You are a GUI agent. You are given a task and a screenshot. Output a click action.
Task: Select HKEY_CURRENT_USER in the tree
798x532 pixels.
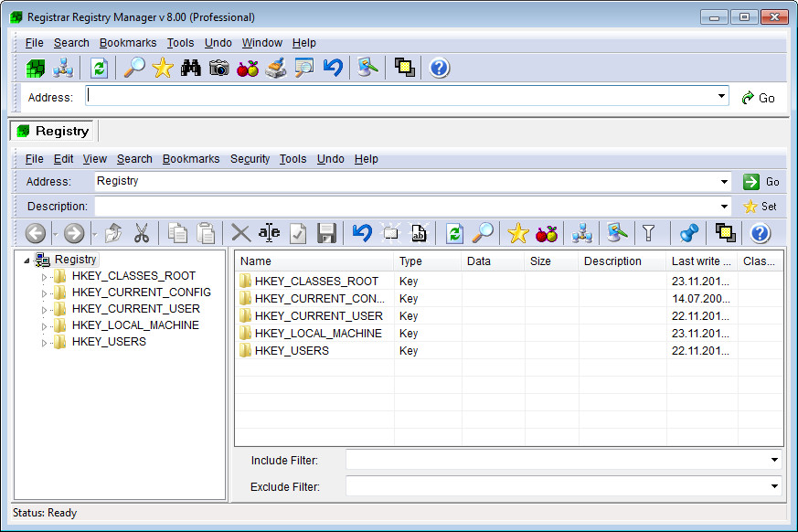(x=136, y=309)
